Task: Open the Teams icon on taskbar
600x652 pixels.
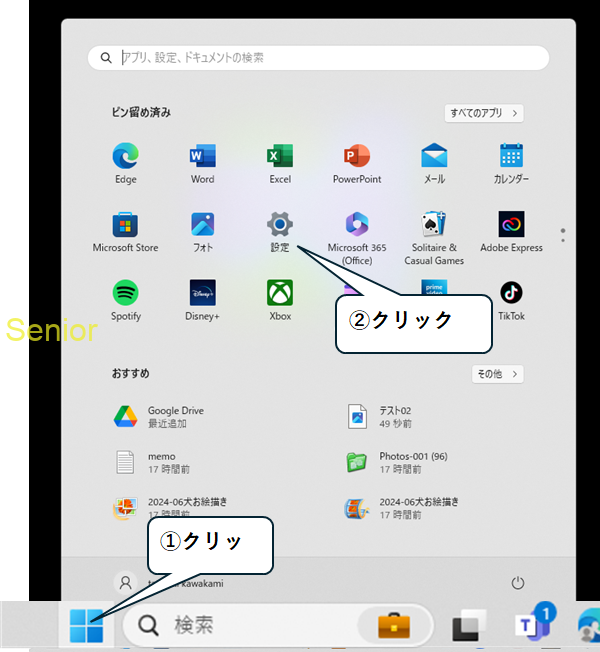Action: pos(533,623)
